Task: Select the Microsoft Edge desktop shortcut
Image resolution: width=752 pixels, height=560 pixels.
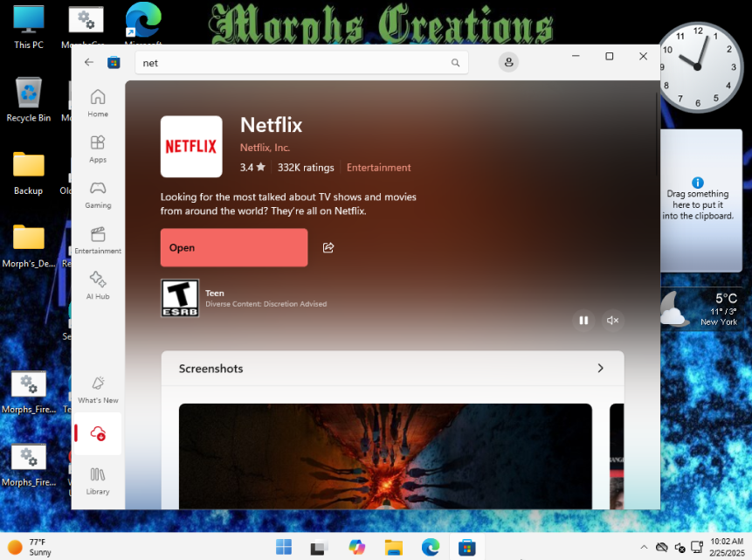Action: click(143, 25)
